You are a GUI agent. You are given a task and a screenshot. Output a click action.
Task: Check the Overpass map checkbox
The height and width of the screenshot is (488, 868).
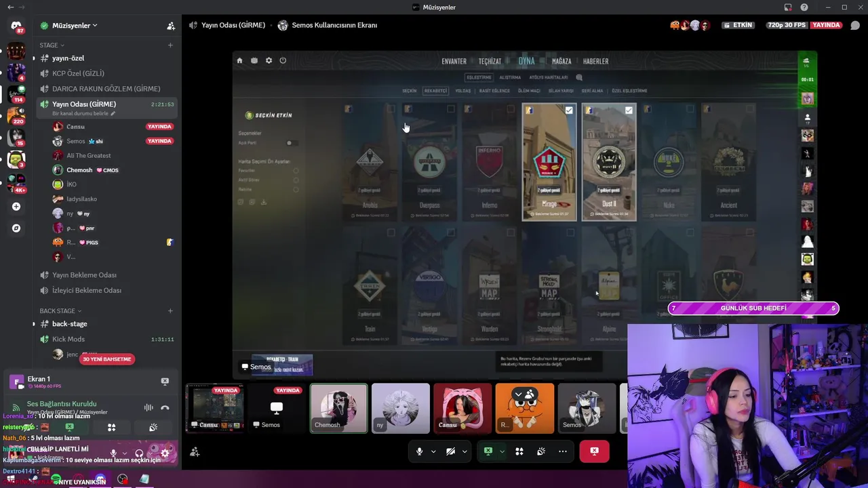coord(451,109)
